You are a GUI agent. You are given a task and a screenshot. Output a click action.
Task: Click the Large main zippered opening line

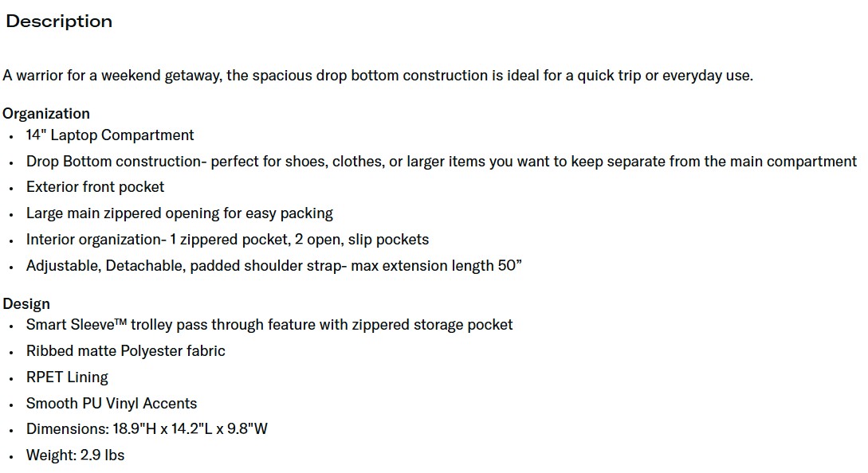(179, 213)
